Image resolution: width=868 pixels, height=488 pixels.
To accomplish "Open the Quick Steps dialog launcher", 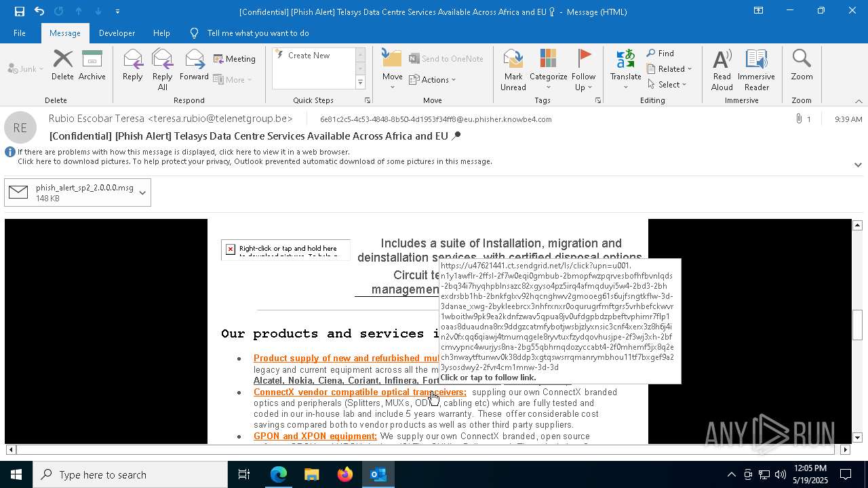I will [368, 100].
